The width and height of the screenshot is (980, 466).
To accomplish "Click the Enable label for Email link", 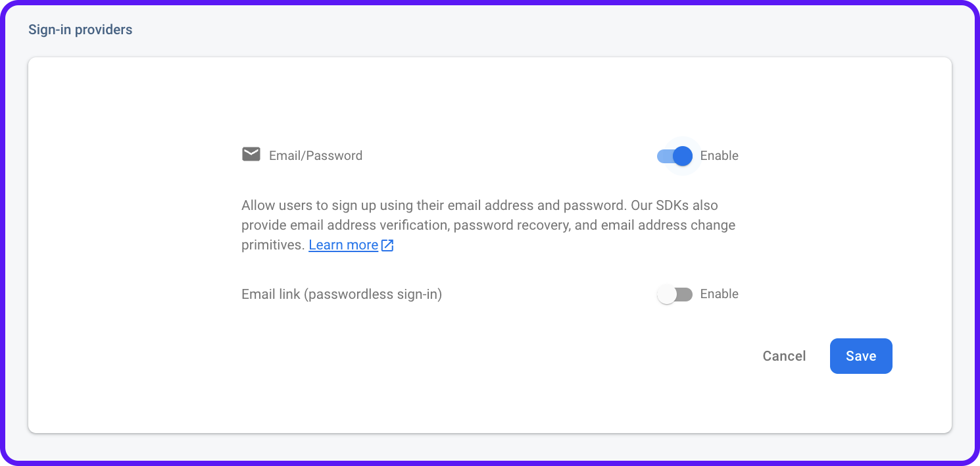I will (x=719, y=294).
